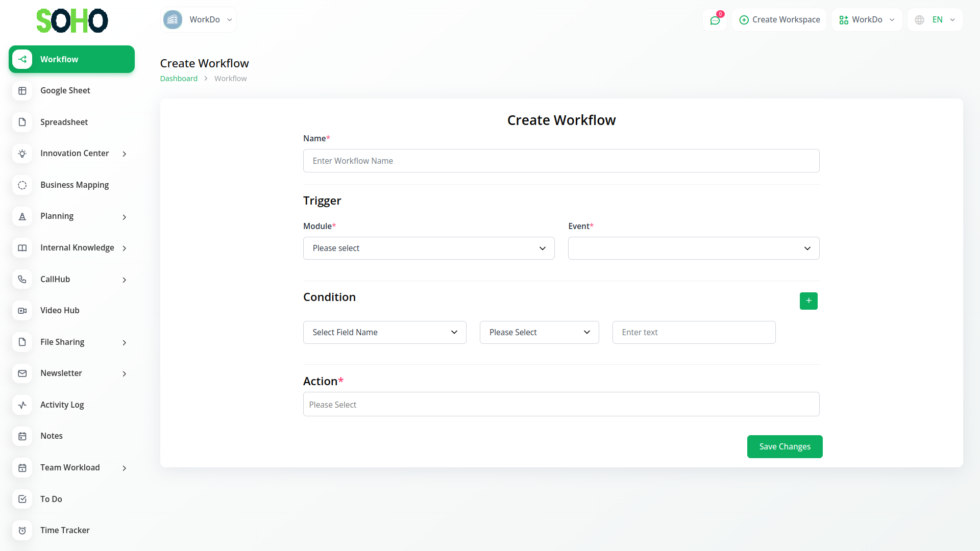The image size is (980, 551).
Task: Select Spreadsheet in the sidebar
Action: point(64,122)
